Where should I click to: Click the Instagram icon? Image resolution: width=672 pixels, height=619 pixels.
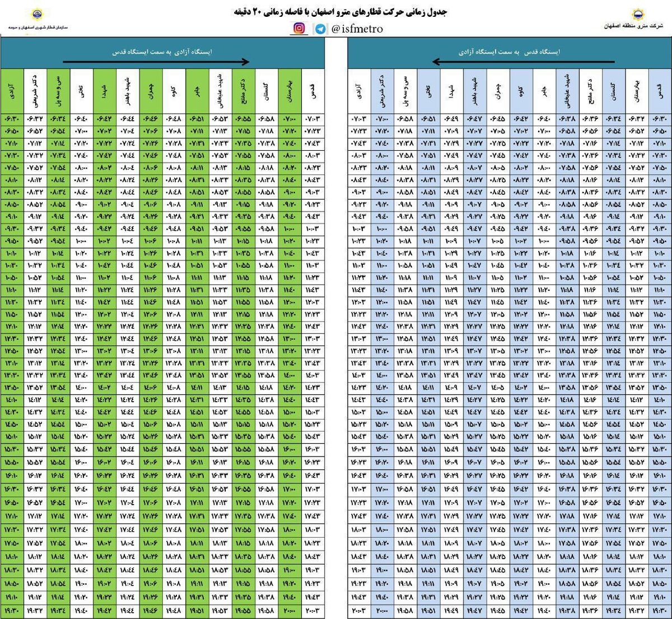coord(300,29)
